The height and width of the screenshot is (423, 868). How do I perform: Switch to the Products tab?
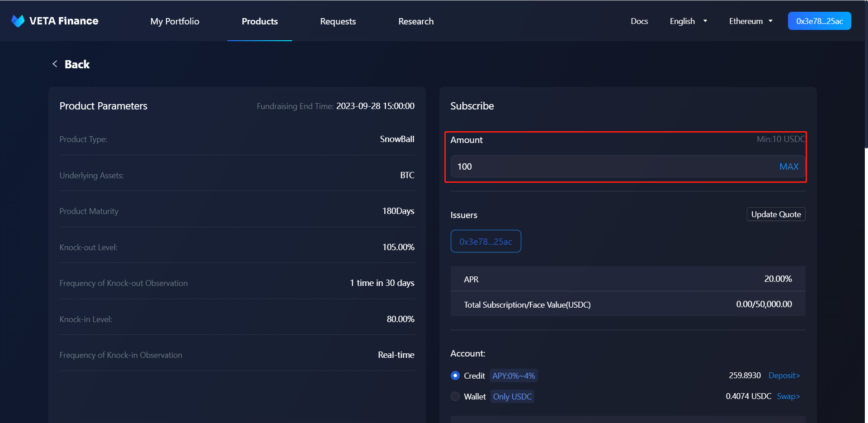coord(259,21)
